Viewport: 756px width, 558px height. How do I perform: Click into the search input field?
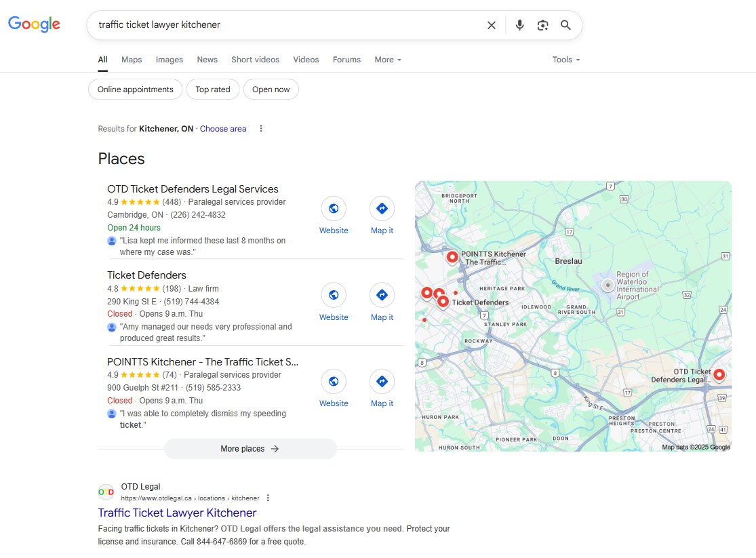285,25
